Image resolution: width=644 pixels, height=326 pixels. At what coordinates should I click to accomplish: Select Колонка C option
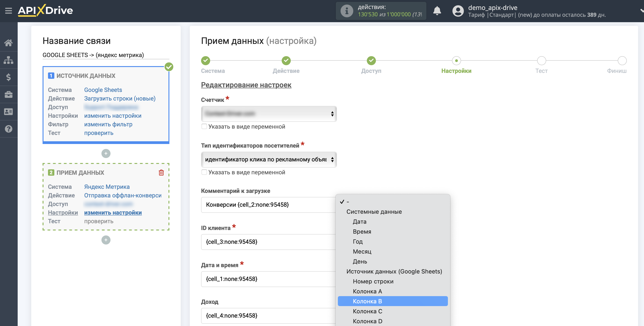click(x=392, y=311)
